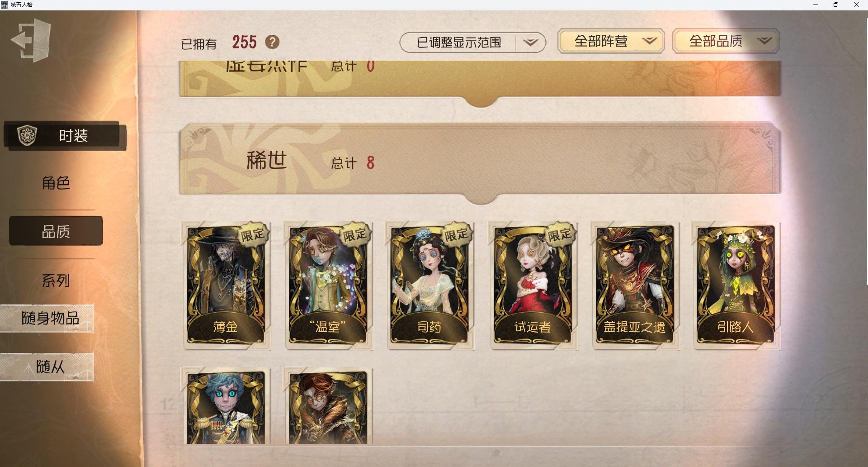Open the 全部阵营 faction dropdown
Image resolution: width=868 pixels, height=467 pixels.
[x=611, y=41]
